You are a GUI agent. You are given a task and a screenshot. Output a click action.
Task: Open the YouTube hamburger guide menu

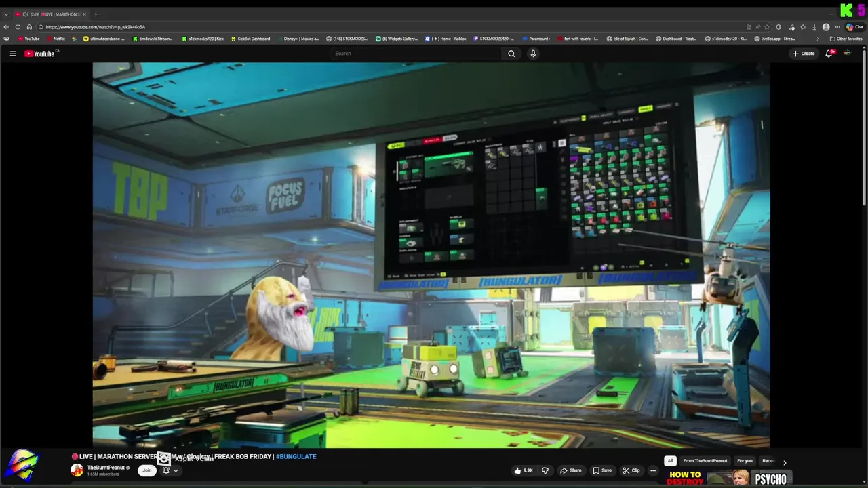[x=12, y=54]
